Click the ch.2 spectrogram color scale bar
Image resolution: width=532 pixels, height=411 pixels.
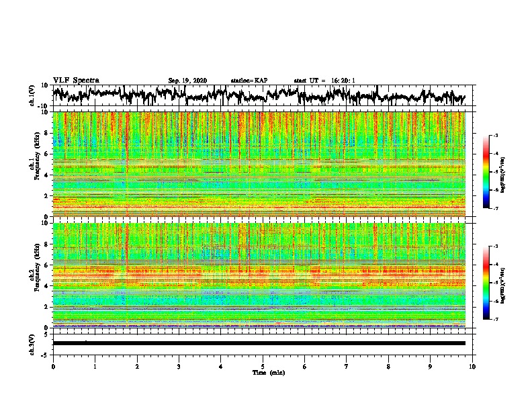[486, 283]
